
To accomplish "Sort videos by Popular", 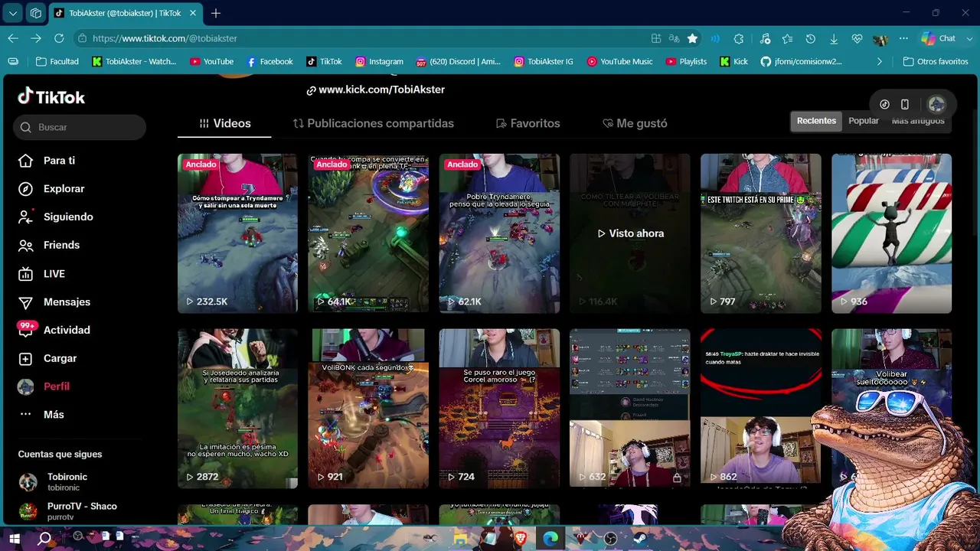I will point(864,121).
